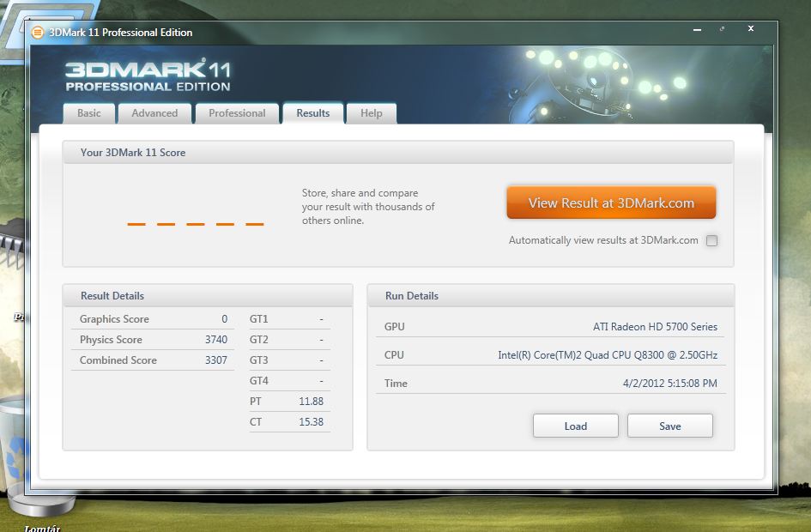Click the GT4 row label
811x532 pixels.
pos(258,381)
